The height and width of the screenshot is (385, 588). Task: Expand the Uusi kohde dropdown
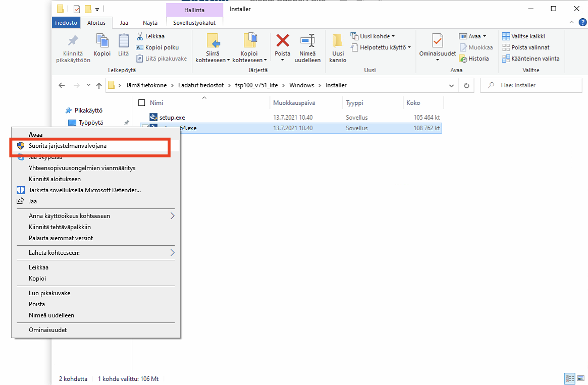point(373,36)
